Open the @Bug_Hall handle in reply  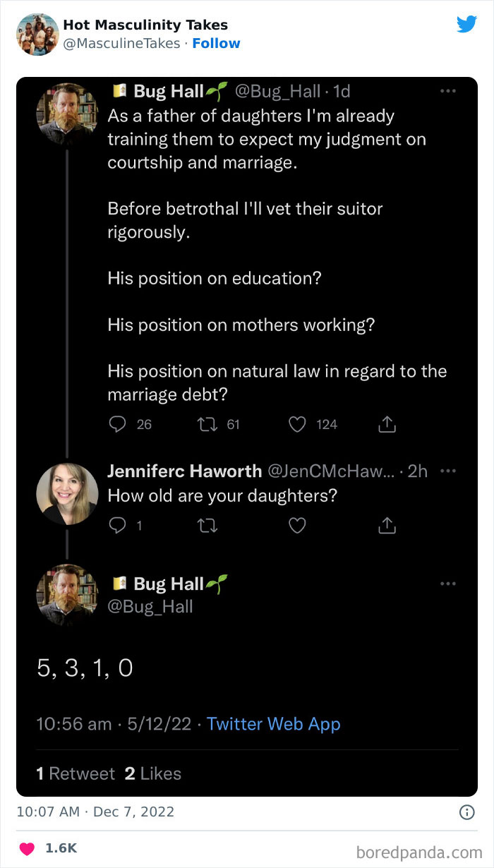(150, 606)
